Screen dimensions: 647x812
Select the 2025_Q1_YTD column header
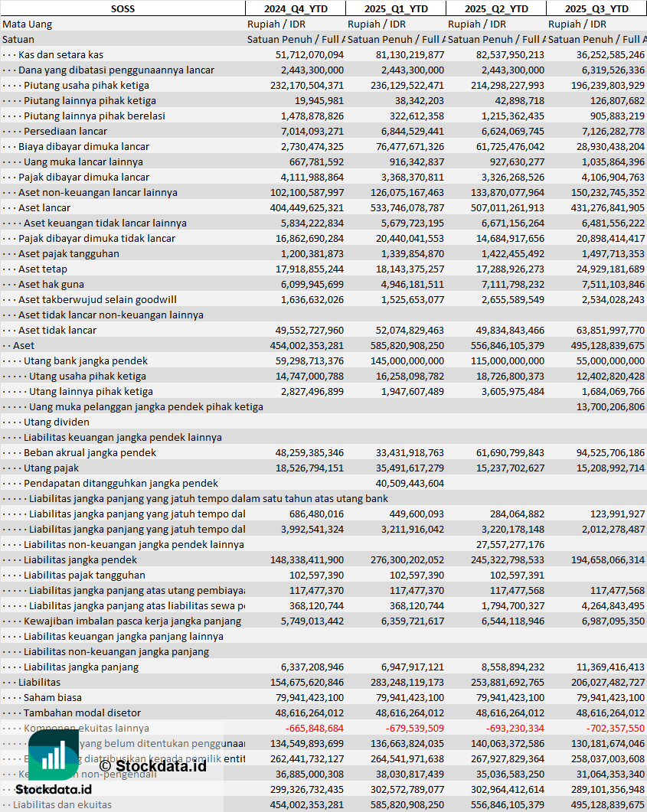(x=396, y=9)
